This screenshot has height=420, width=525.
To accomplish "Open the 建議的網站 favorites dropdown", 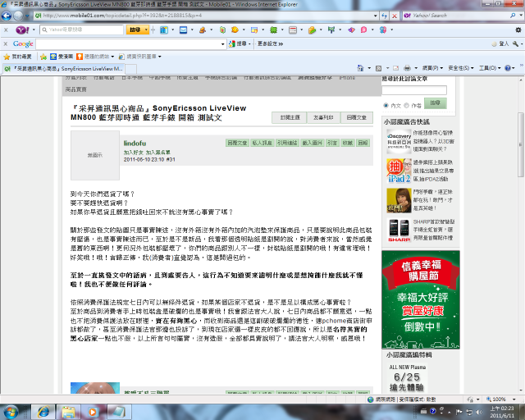I will tap(112, 57).
